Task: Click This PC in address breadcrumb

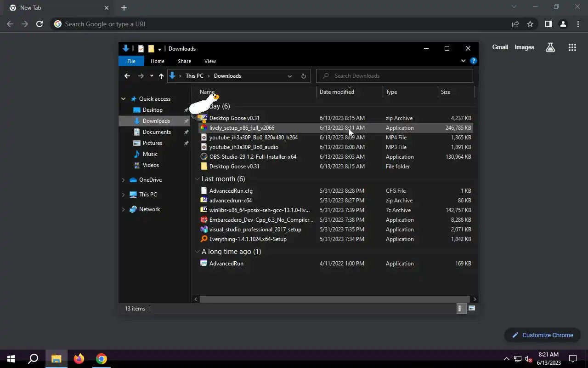Action: coord(194,76)
